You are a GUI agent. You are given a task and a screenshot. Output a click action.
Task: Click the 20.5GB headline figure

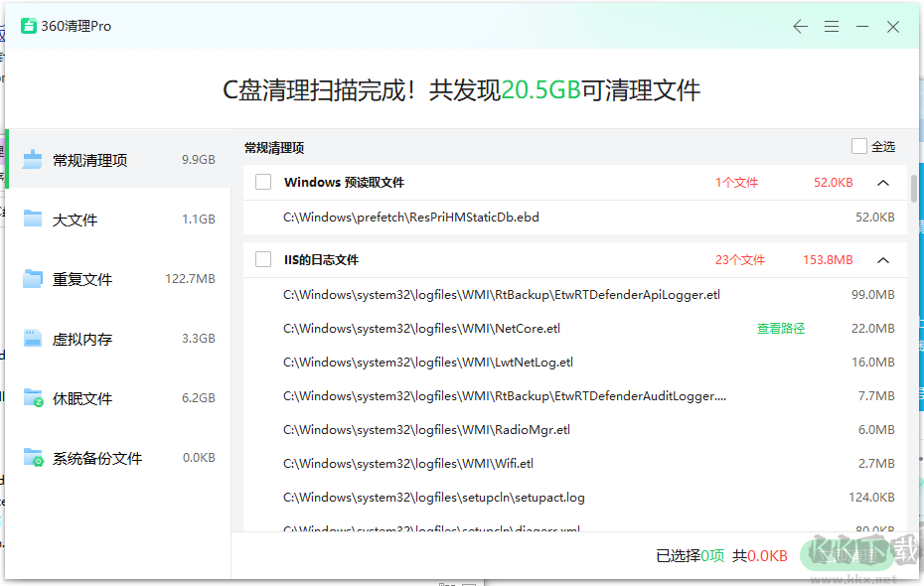540,90
